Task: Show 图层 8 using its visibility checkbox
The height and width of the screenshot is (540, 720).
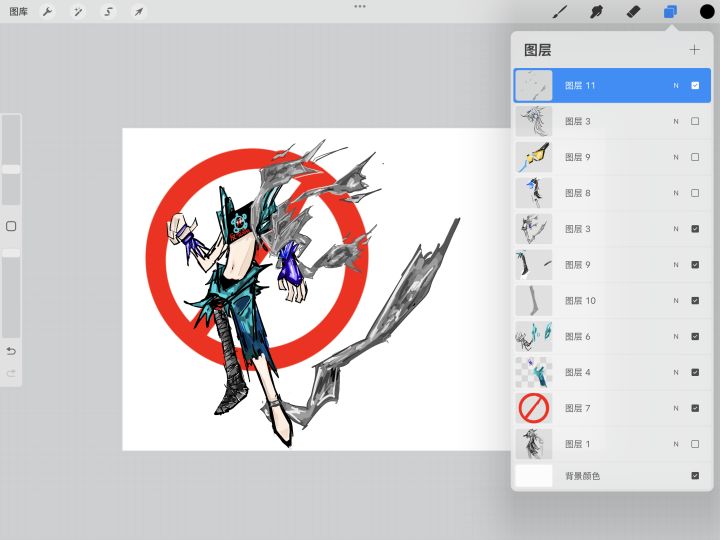Action: tap(695, 193)
